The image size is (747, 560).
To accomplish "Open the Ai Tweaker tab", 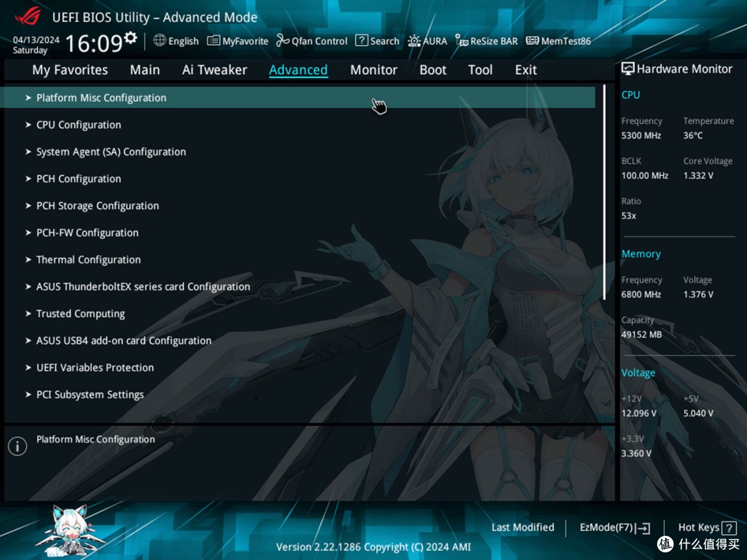I will point(214,70).
